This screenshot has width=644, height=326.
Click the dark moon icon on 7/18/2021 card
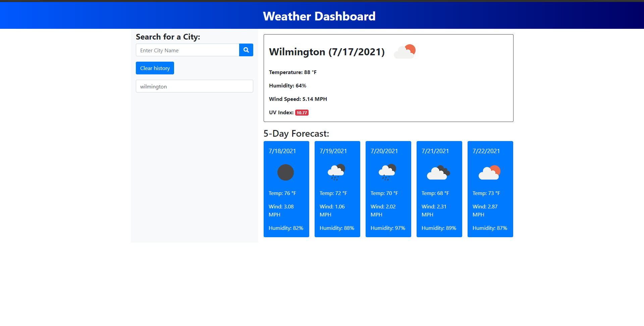(285, 172)
